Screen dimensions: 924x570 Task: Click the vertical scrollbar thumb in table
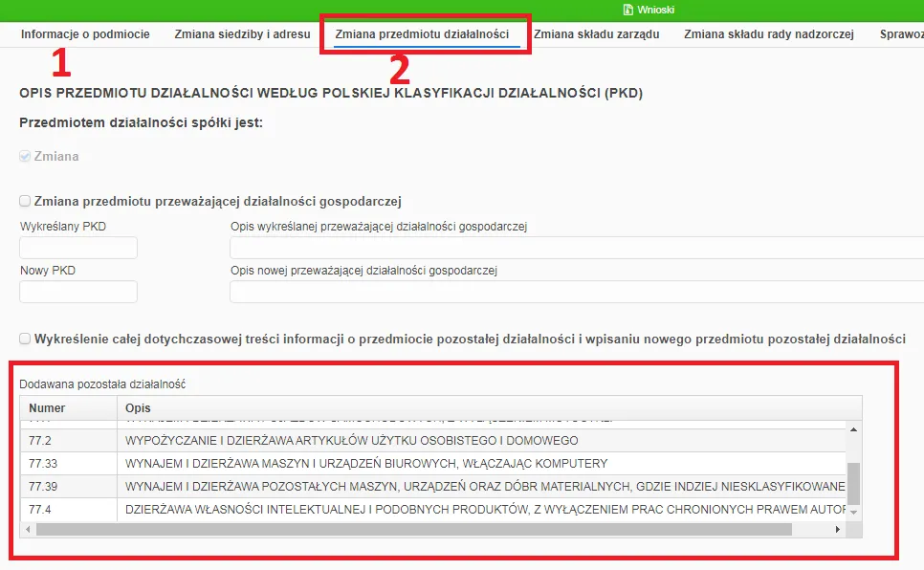pos(853,484)
